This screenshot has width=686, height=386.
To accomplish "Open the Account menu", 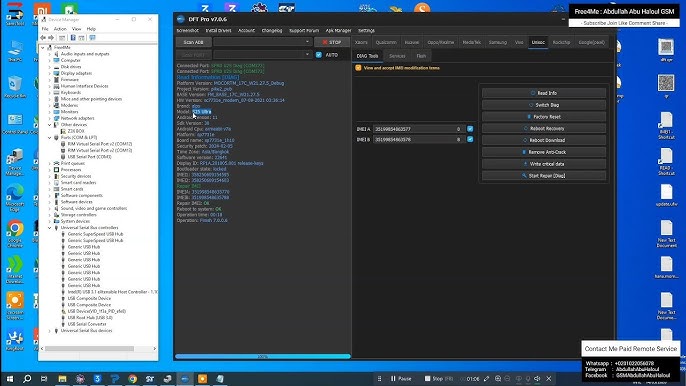I will pos(246,31).
